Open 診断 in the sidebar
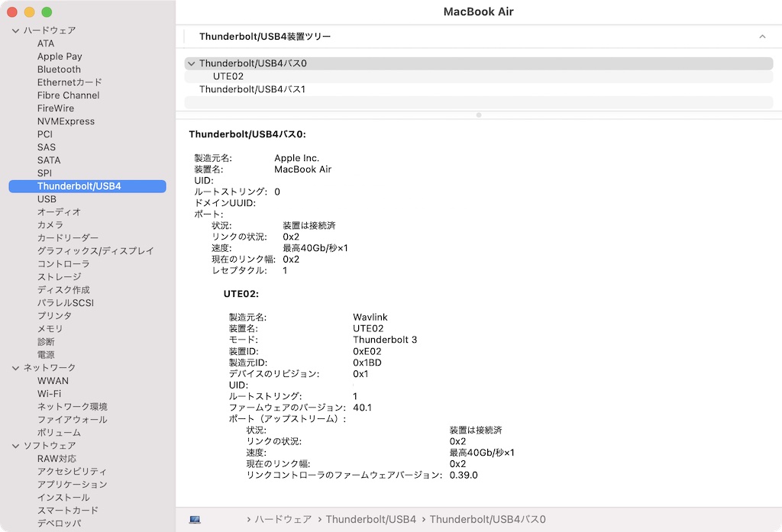The image size is (782, 532). tap(46, 341)
